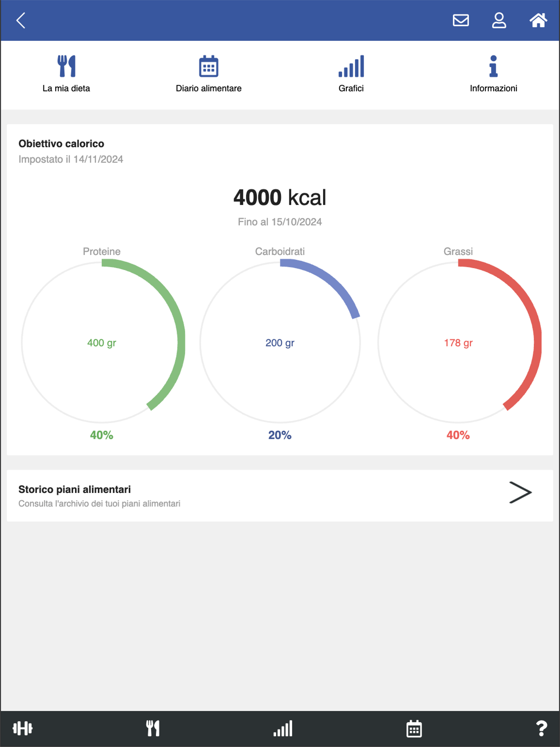
Task: Go to the home house icon
Action: click(x=538, y=20)
